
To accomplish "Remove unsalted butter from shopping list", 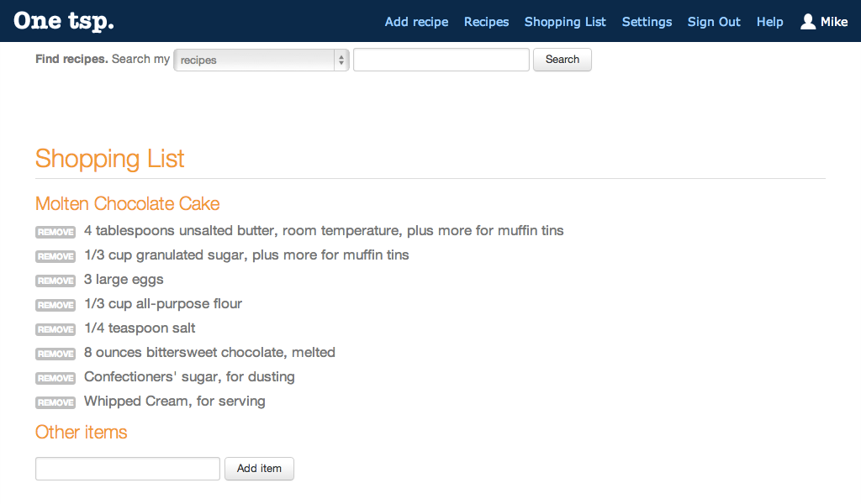I will 55,232.
